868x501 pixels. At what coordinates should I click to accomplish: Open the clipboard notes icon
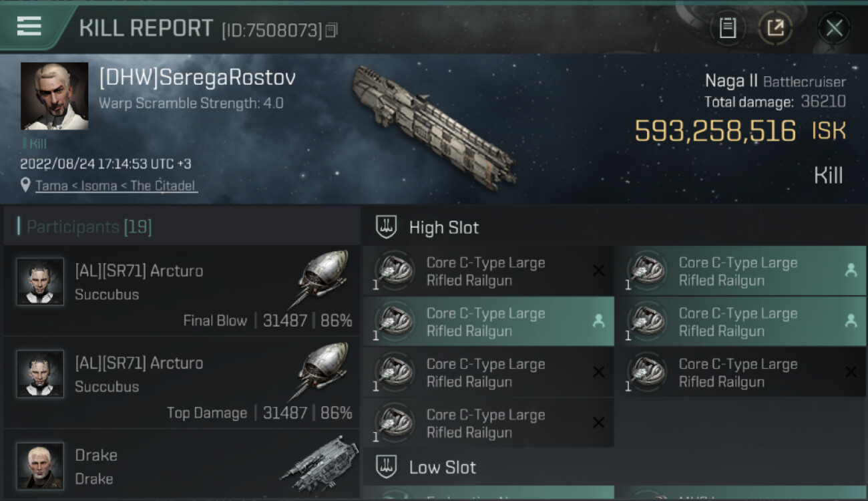(x=728, y=28)
